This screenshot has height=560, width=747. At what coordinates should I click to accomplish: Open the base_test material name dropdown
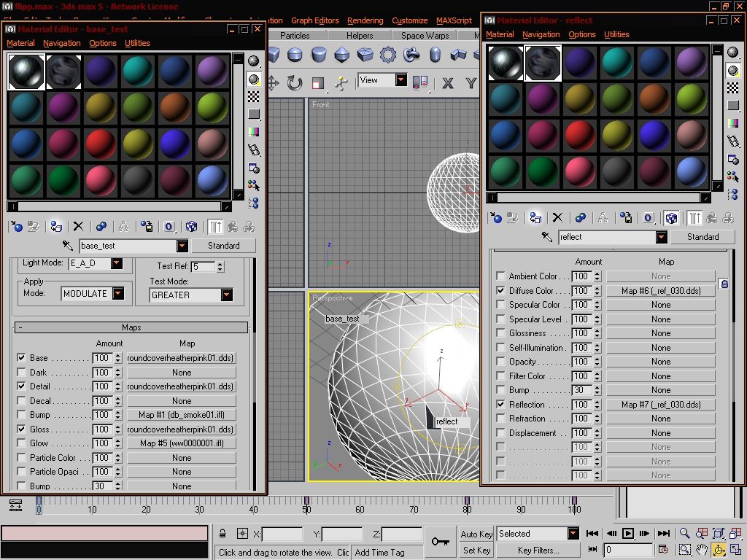(x=182, y=246)
